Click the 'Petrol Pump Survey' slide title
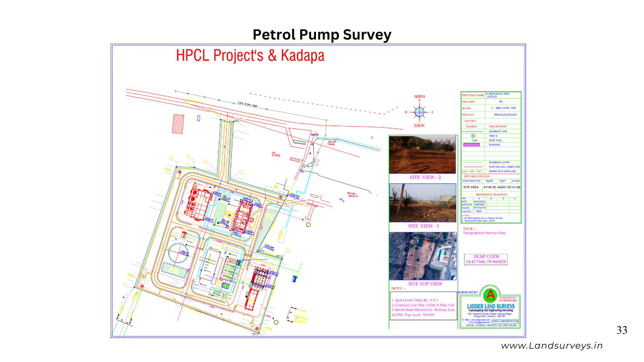The image size is (644, 362). click(322, 35)
